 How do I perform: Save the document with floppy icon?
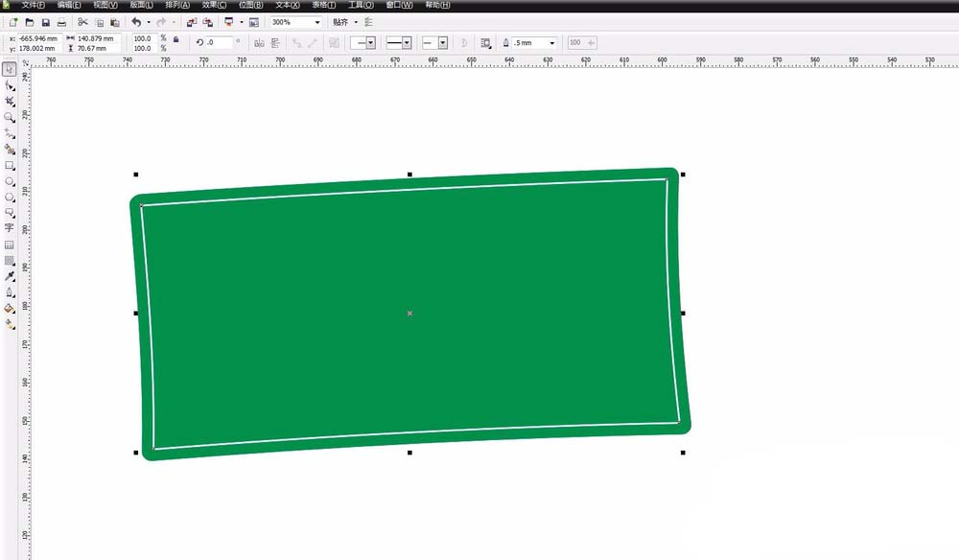(45, 22)
